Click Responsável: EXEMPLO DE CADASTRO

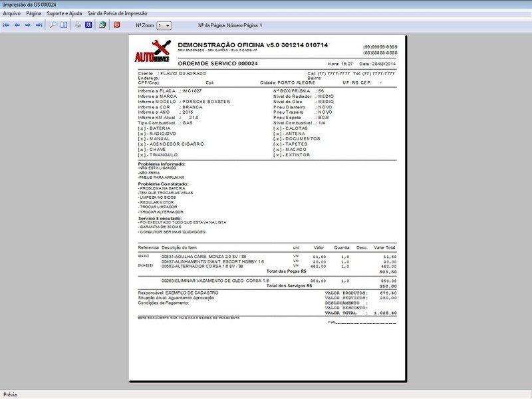[x=178, y=293]
